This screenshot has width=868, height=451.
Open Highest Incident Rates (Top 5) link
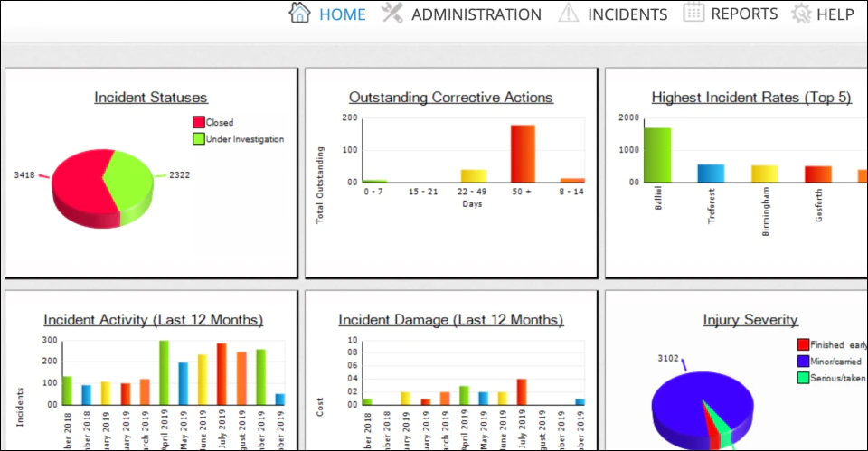pos(751,98)
